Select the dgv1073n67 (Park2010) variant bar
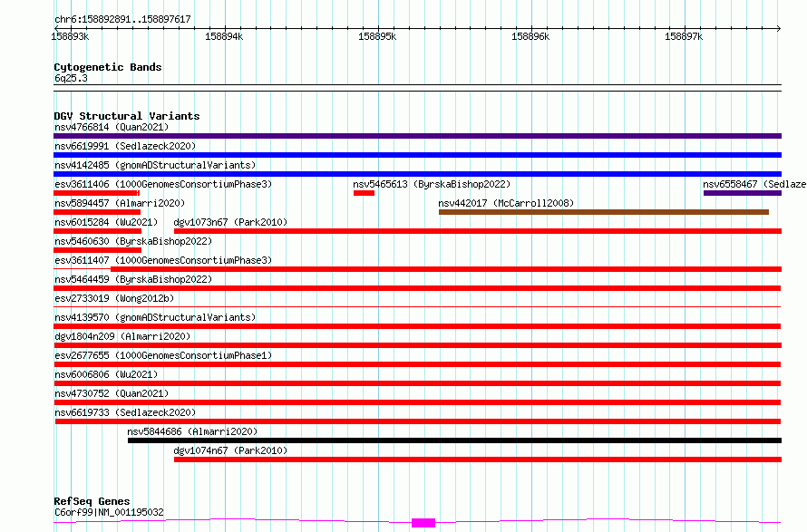The height and width of the screenshot is (532, 807). point(478,231)
